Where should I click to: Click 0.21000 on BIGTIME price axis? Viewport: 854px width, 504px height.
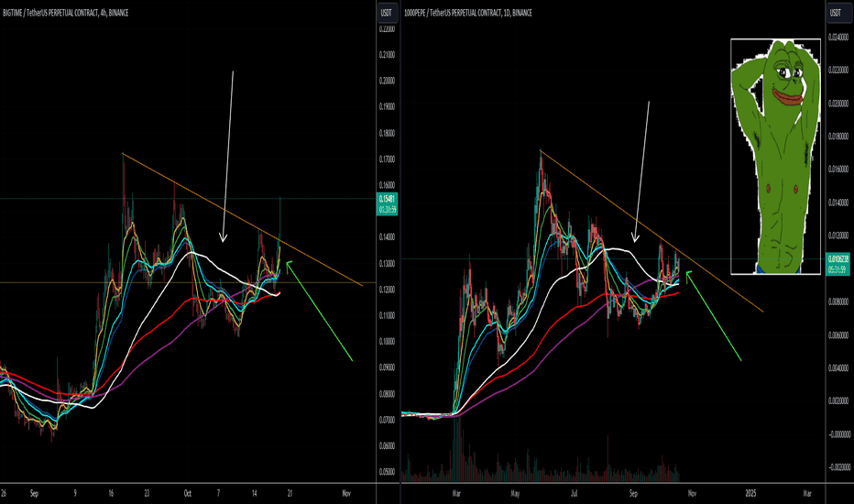(388, 55)
